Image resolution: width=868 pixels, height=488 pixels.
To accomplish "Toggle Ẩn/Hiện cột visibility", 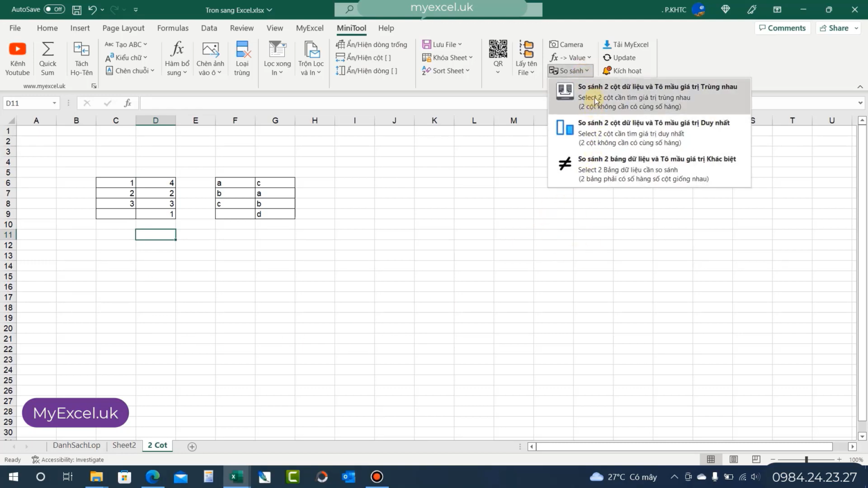I will 364,57.
